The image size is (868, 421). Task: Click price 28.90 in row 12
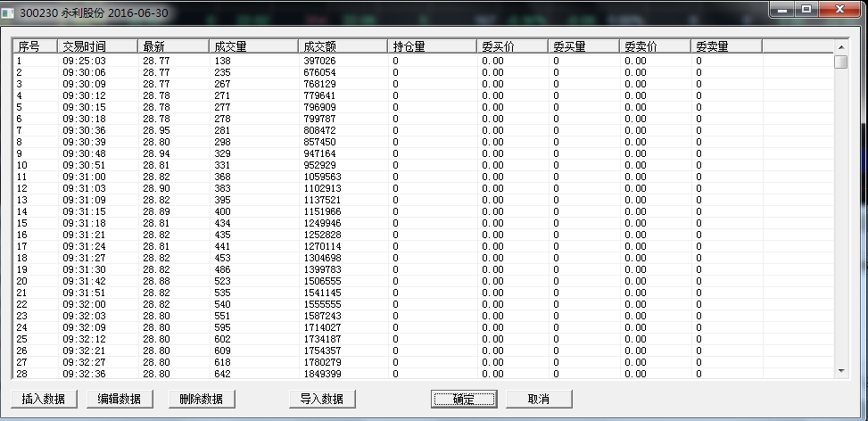[156, 189]
